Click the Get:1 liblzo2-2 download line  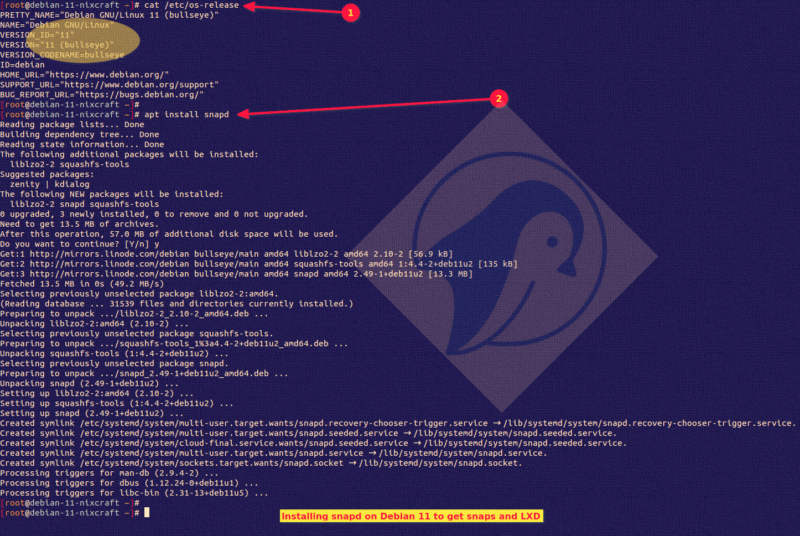coord(227,254)
